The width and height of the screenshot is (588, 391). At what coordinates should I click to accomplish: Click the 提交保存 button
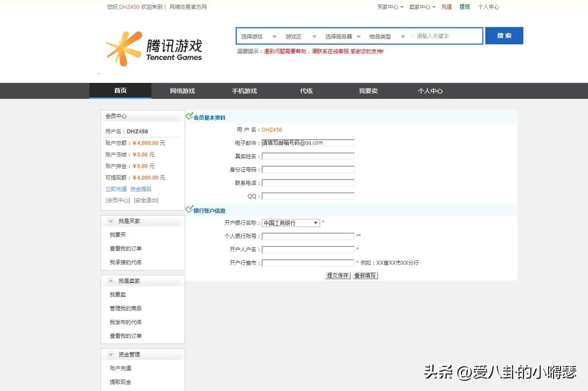tap(337, 275)
